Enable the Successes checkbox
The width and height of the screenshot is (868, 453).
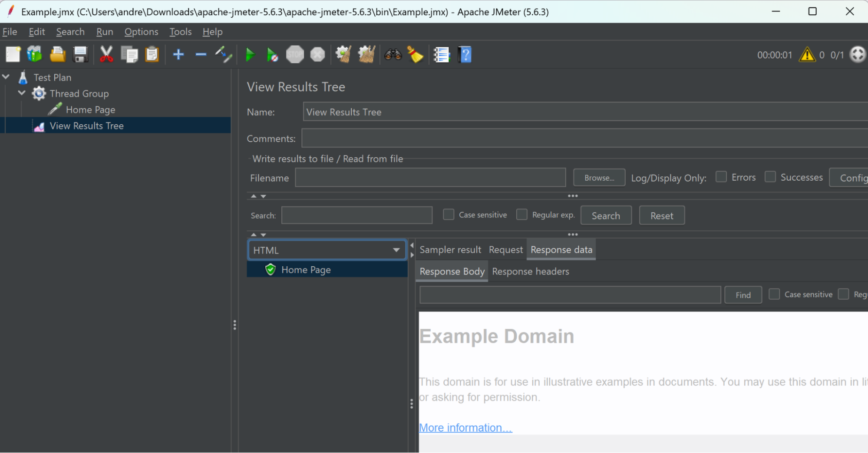770,177
